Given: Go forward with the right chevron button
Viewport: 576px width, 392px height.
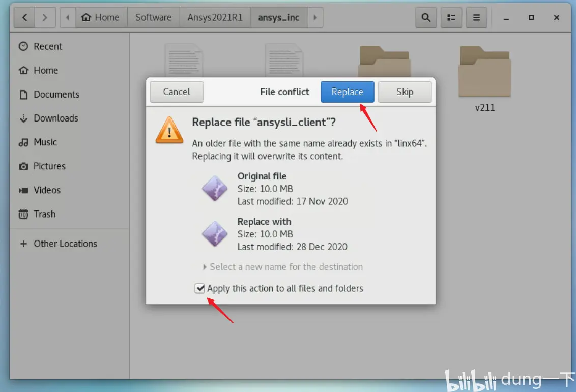Looking at the screenshot, I should [x=45, y=17].
